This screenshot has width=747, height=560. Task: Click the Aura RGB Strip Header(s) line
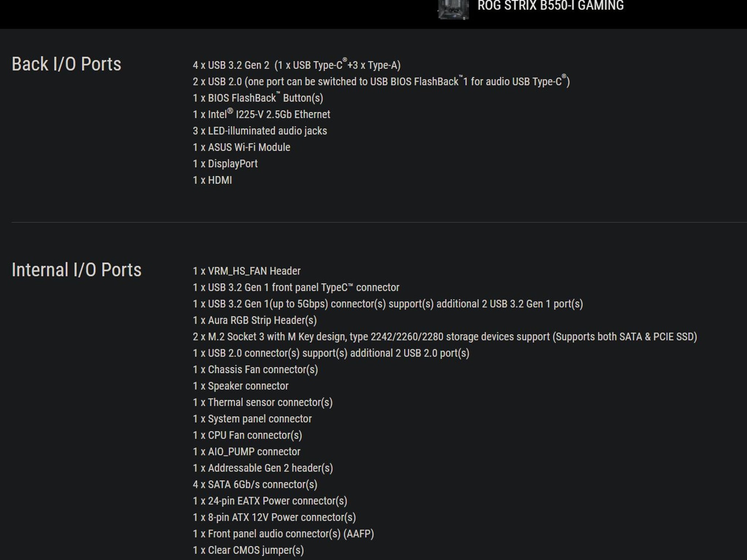coord(255,320)
